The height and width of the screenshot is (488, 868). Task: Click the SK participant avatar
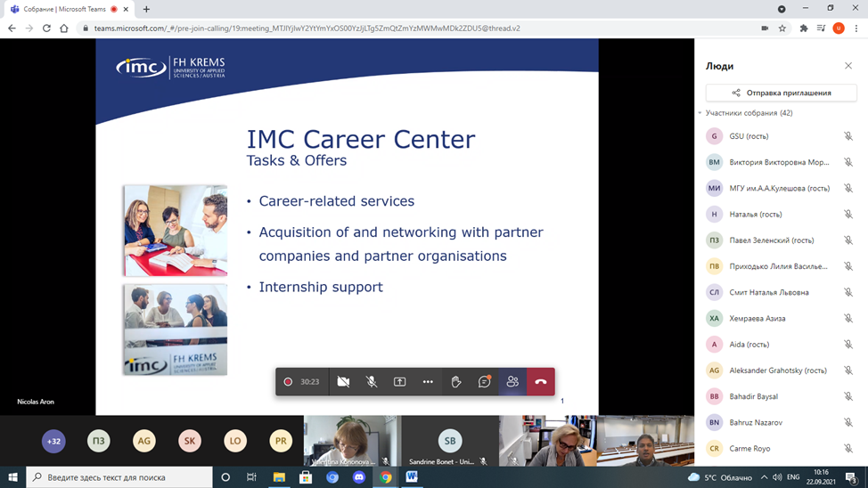click(189, 441)
